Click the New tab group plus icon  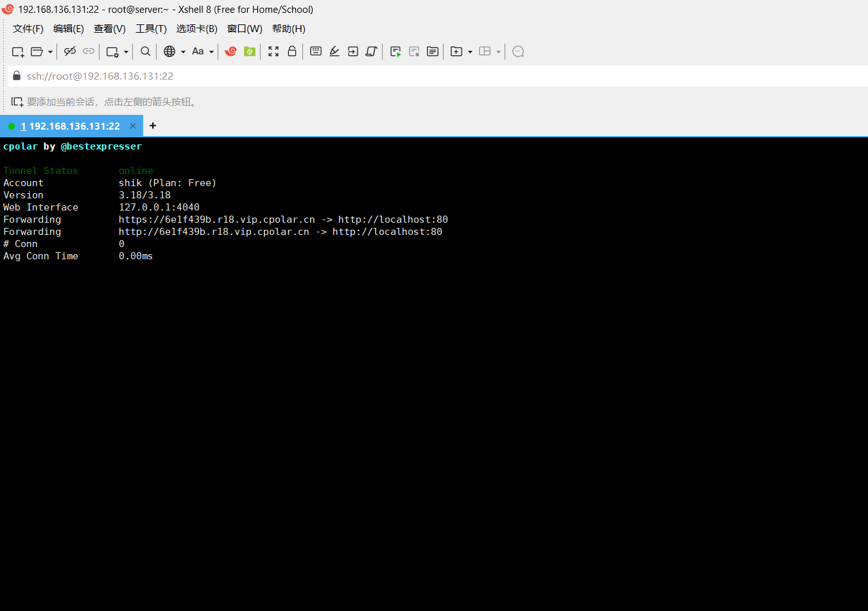pyautogui.click(x=456, y=51)
